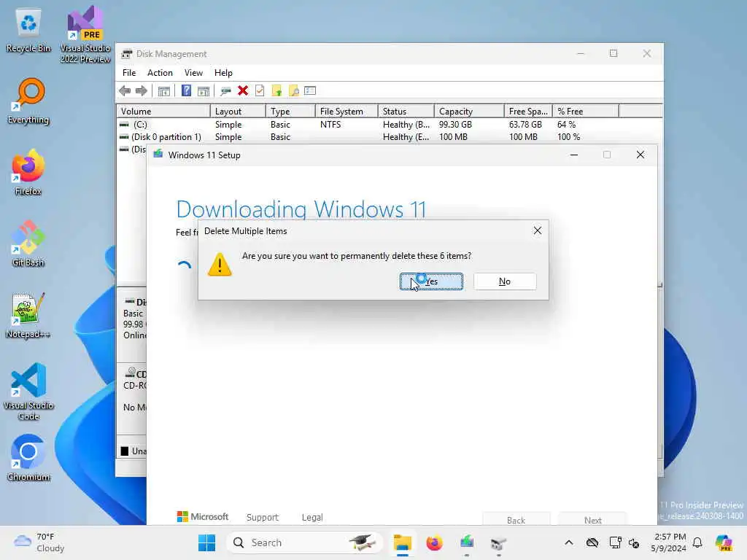Viewport: 747px width, 560px height.
Task: Click the Legal link in Windows 11 Setup
Action: pos(312,517)
